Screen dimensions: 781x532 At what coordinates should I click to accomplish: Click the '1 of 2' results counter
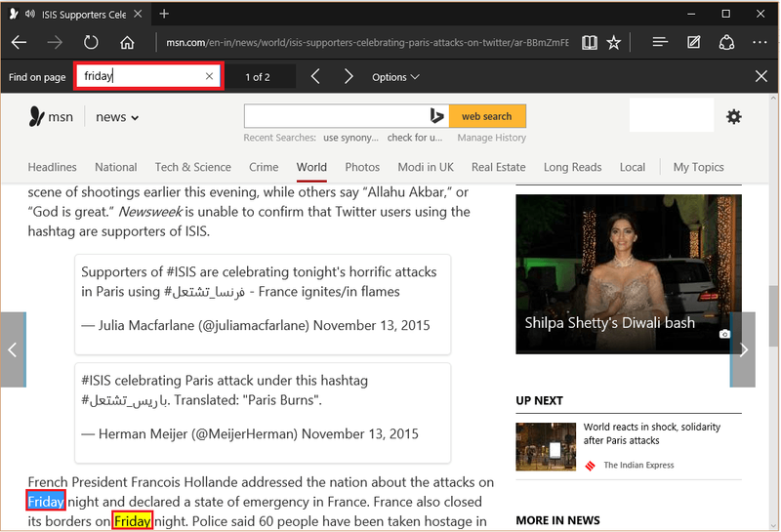258,77
